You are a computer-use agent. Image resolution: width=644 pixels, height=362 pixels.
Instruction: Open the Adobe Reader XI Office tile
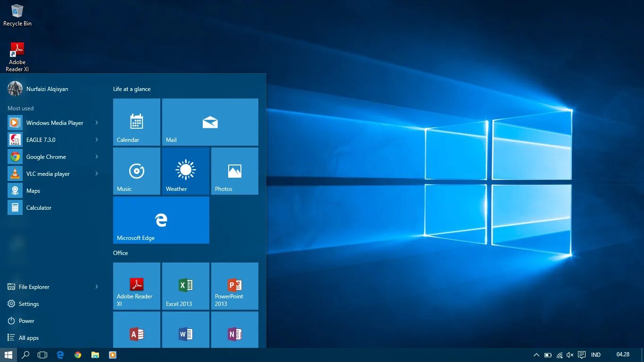click(x=137, y=286)
